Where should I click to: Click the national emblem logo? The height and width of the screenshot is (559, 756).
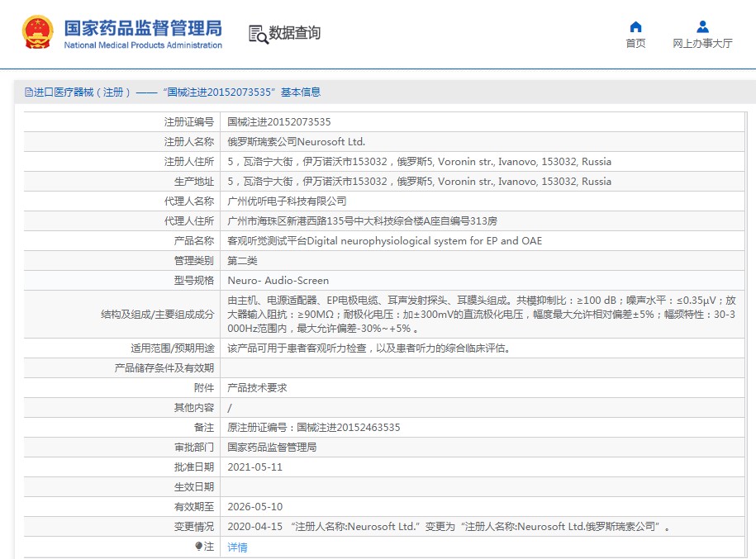click(x=38, y=32)
